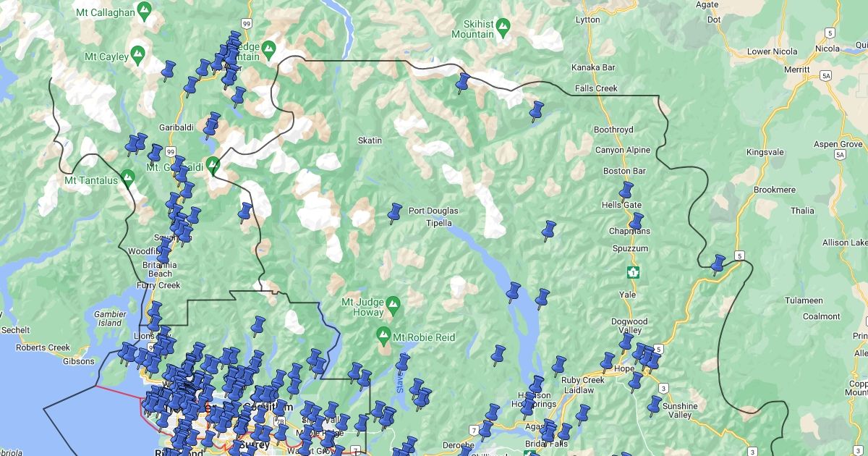
Task: Click the Falls Creek label
Action: click(596, 88)
